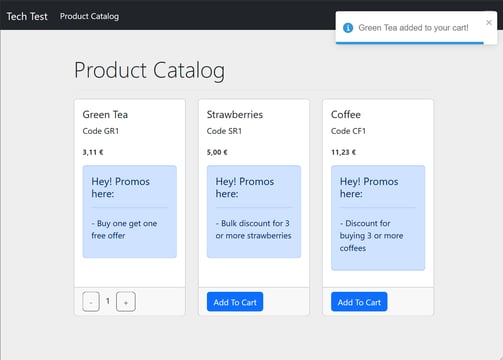Click the Green Tea added notification text
The width and height of the screenshot is (503, 360).
click(413, 28)
